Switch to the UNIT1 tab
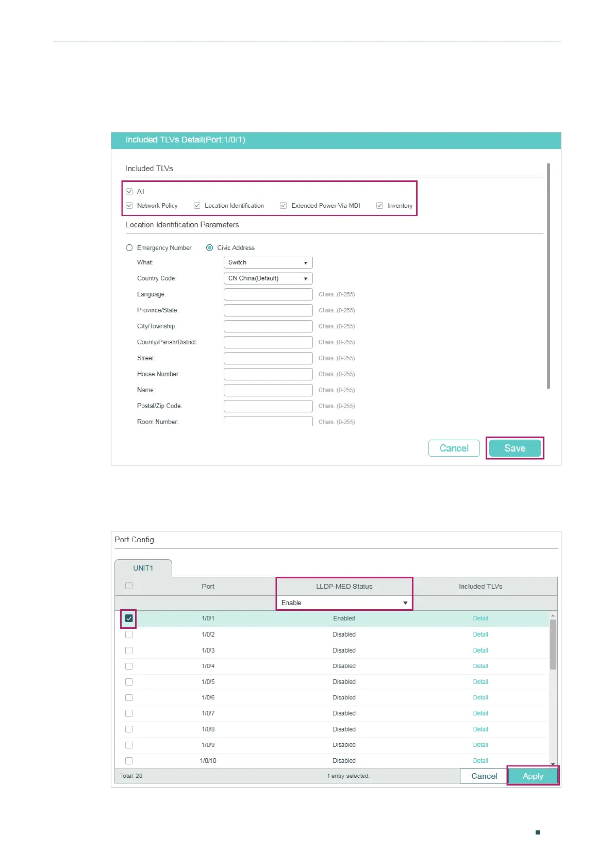The height and width of the screenshot is (868, 614). (x=143, y=568)
